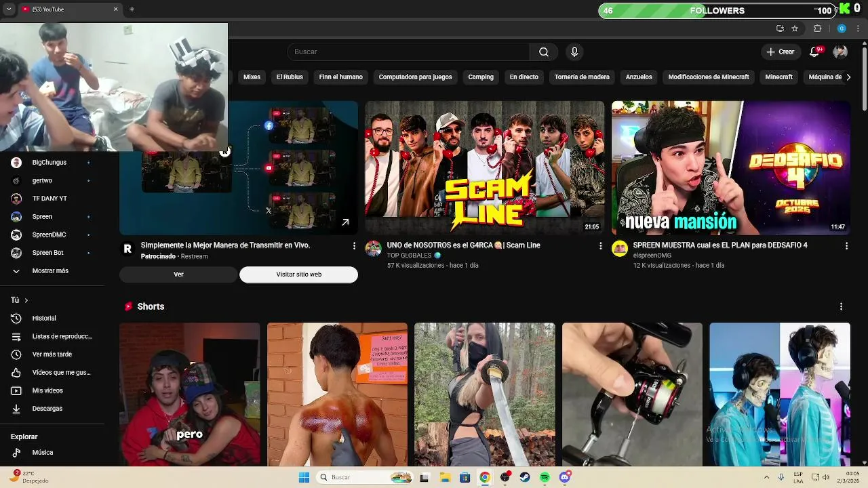The image size is (868, 488).
Task: Open the elspreenOMG channel avatar
Action: (620, 248)
